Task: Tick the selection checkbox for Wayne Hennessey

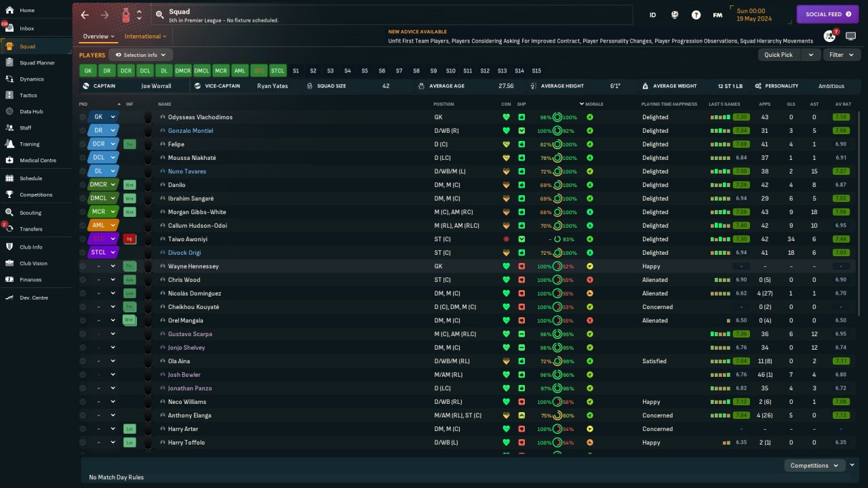Action: (83, 266)
